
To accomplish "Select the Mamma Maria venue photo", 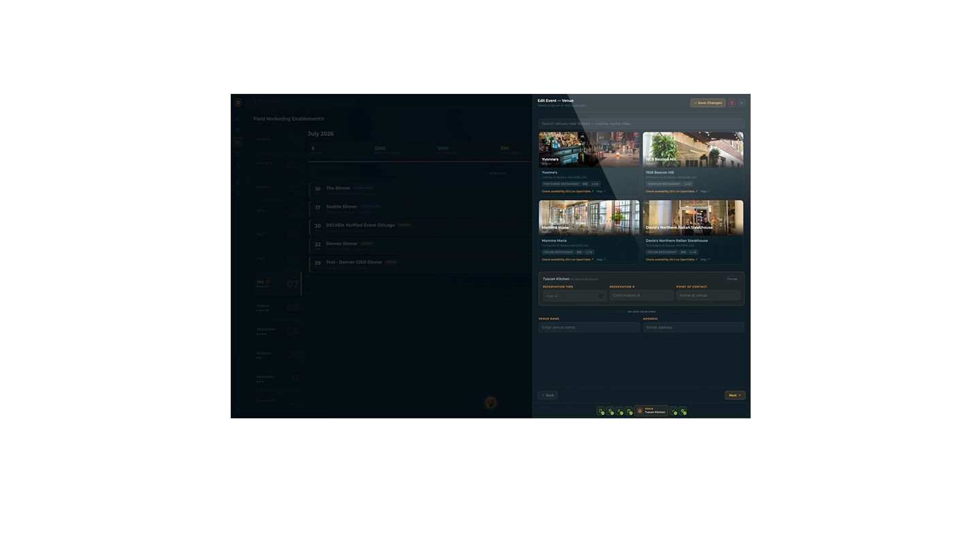I will (589, 218).
